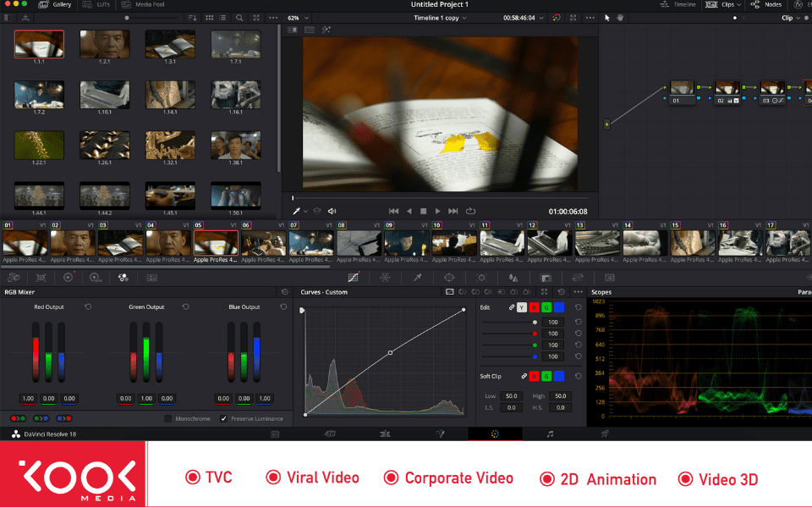Swap blue and red channels
812x508 pixels.
coord(64,419)
